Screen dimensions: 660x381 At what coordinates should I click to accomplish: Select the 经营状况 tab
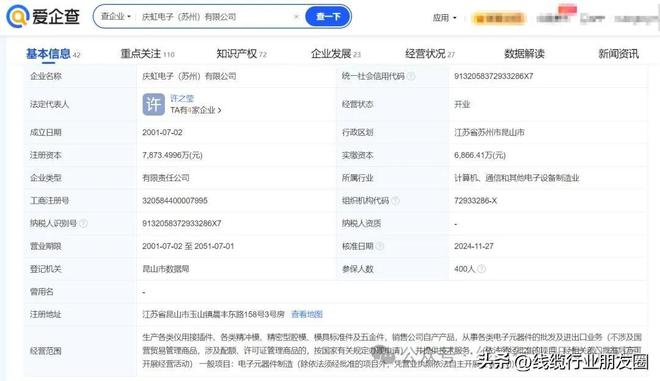pyautogui.click(x=430, y=54)
